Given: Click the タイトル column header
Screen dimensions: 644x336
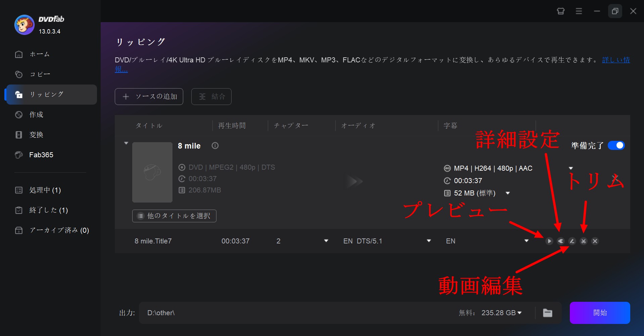Looking at the screenshot, I should point(149,126).
